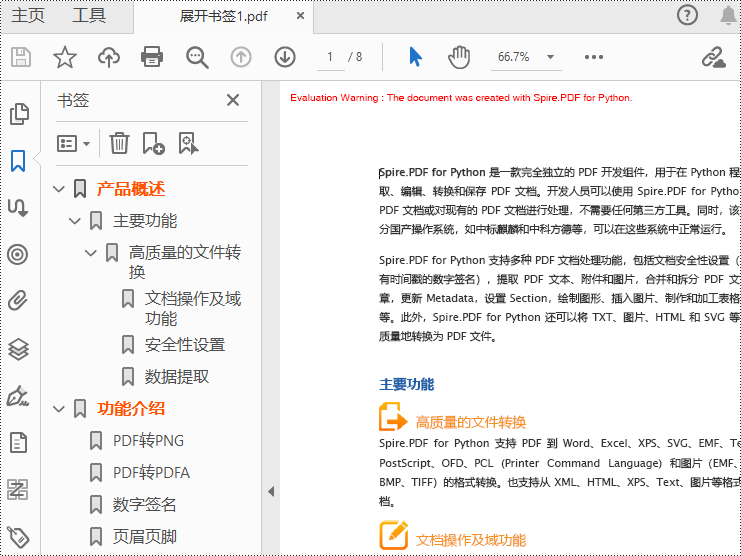741x556 pixels.
Task: Click the orange 高质量的文件转换 heading in document
Action: (x=471, y=422)
